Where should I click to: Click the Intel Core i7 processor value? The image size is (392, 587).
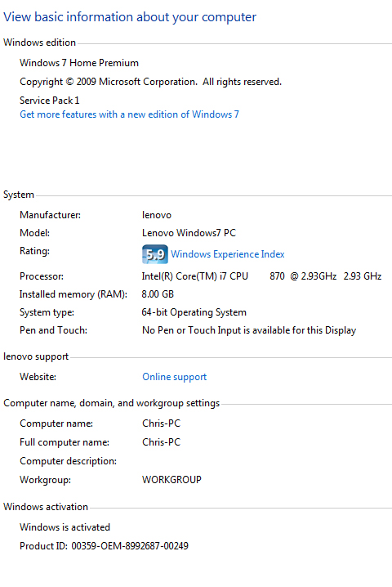point(261,276)
